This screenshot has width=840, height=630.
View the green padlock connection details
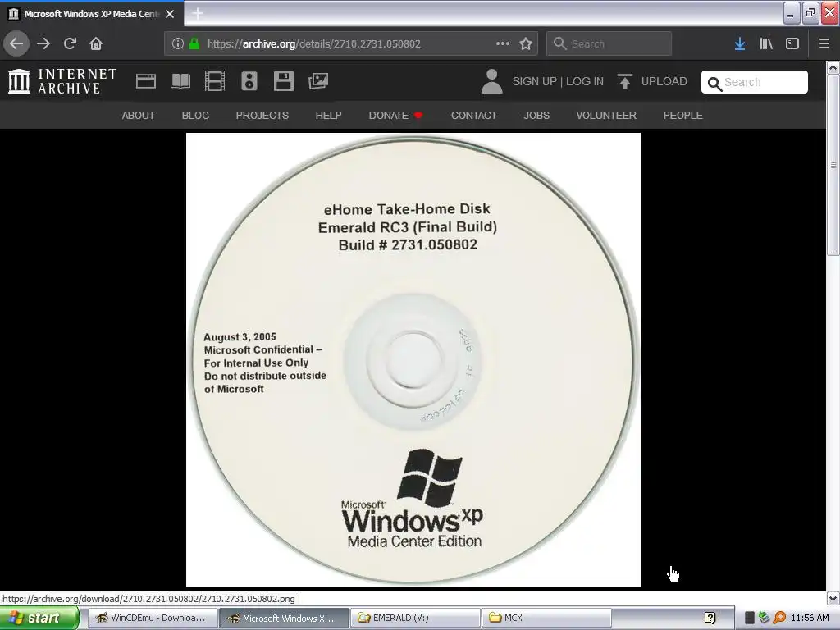point(194,43)
